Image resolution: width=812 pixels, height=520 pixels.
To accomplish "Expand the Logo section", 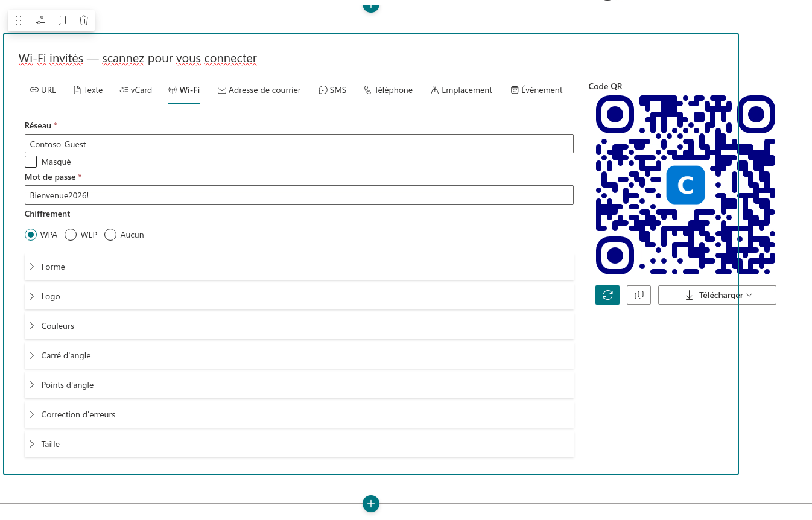I will coord(299,296).
